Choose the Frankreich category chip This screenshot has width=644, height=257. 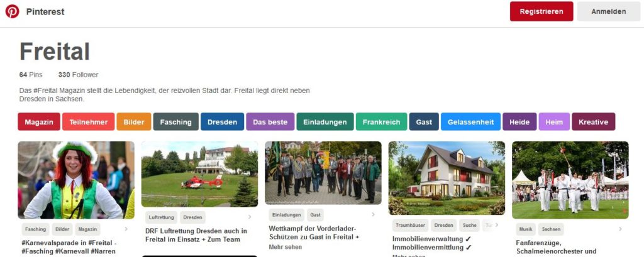(381, 122)
